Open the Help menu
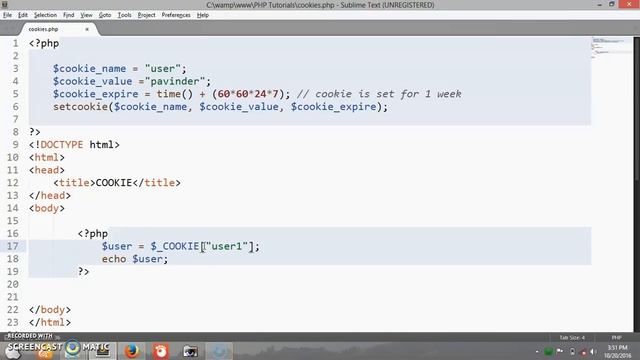640x360 pixels. pos(203,15)
